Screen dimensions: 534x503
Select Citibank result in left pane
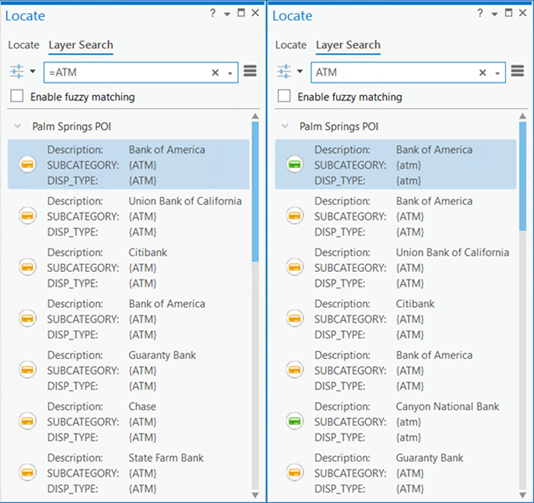(128, 268)
